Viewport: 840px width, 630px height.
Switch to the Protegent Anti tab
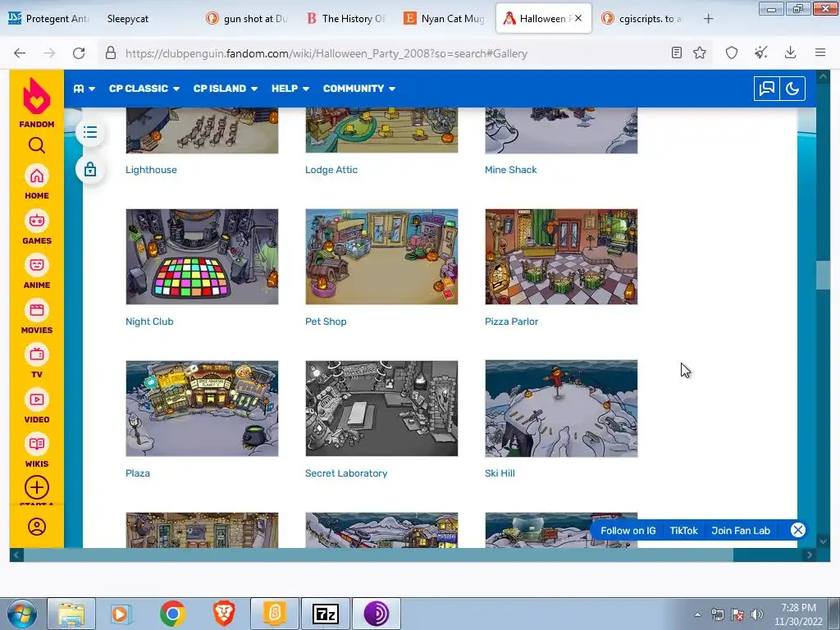pyautogui.click(x=49, y=19)
